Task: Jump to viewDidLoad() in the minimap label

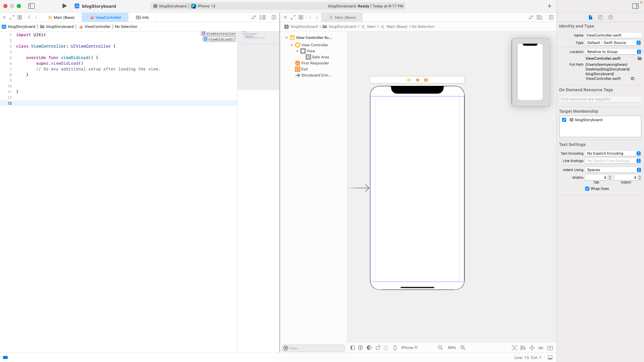Action: pyautogui.click(x=219, y=39)
